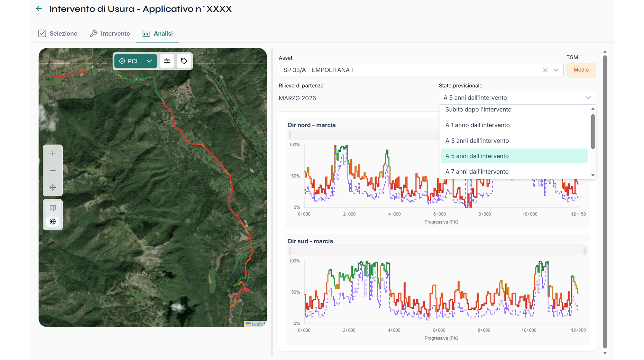Click the Dir nord range slider left handle
Screen dimensions: 644x360
[x=290, y=135]
